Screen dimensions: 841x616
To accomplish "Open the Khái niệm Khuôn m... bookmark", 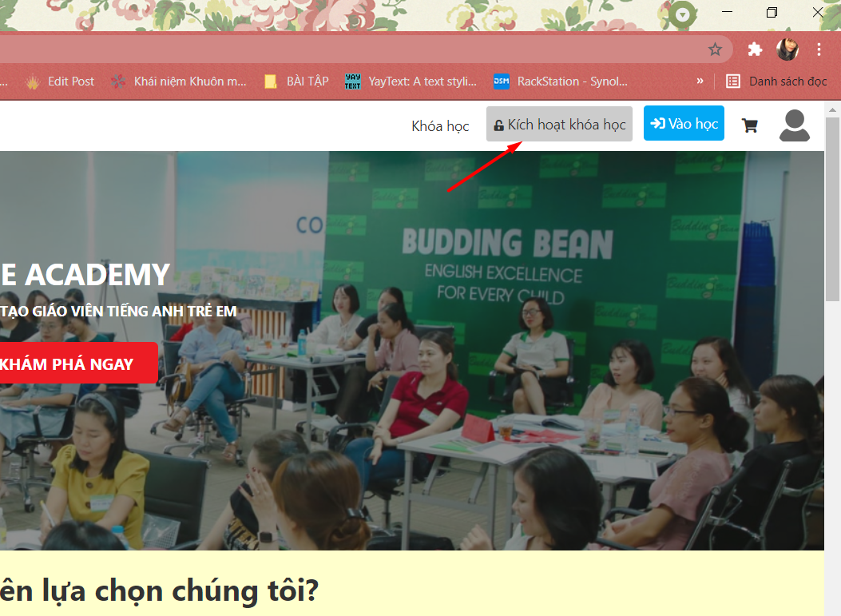I will [x=179, y=81].
